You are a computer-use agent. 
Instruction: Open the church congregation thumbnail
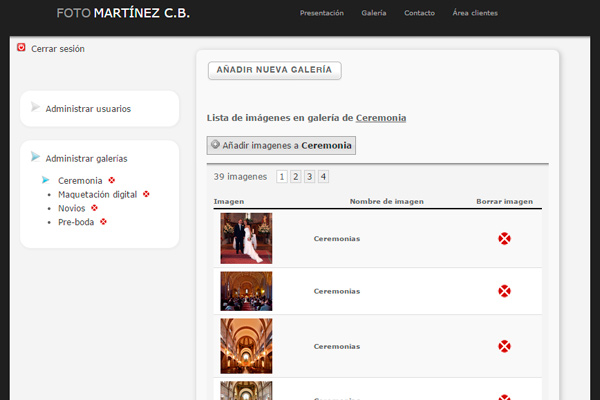click(246, 291)
